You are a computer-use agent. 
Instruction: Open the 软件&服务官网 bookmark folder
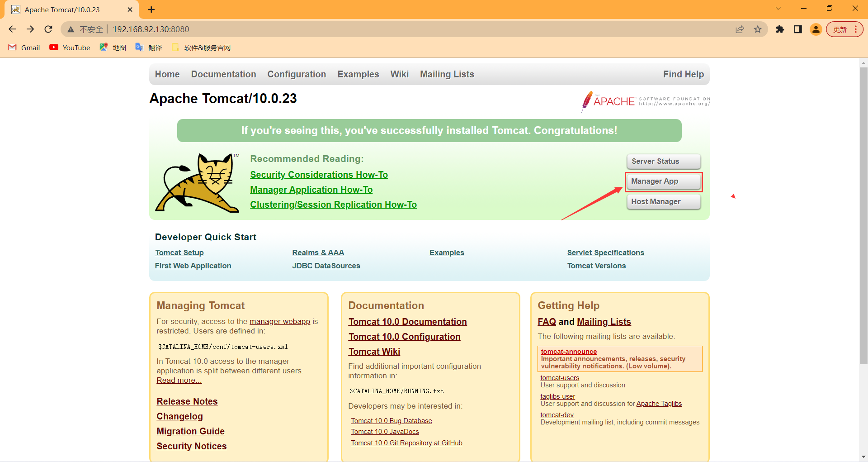[201, 48]
